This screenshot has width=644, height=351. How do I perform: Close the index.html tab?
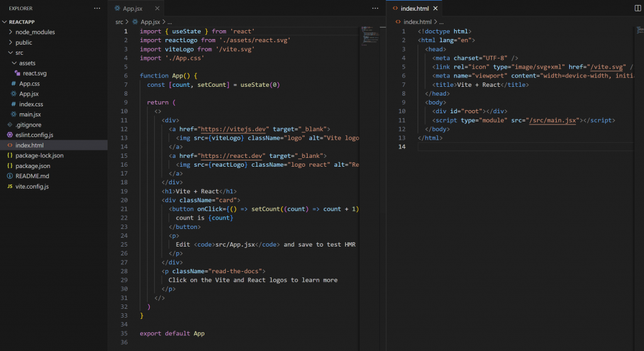point(435,8)
